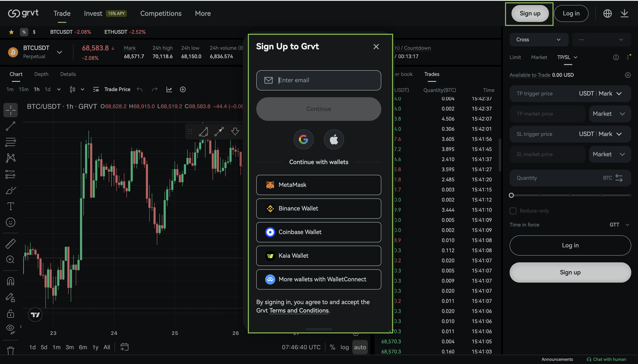This screenshot has width=638, height=364.
Task: Open the Terms and Conditions link
Action: (x=299, y=310)
